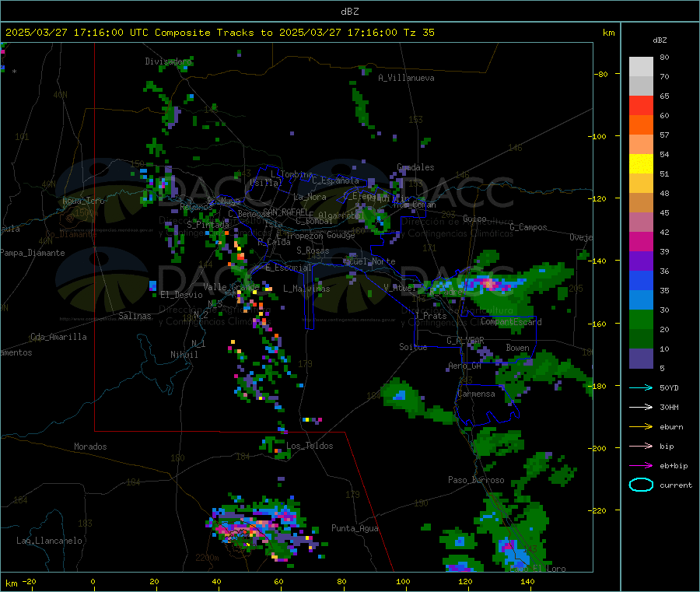Click the 80 km horizontal axis label
This screenshot has height=592, width=700.
point(341,581)
